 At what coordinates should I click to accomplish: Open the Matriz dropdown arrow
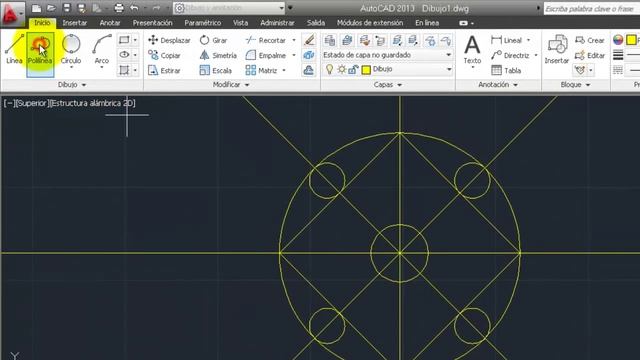point(284,70)
